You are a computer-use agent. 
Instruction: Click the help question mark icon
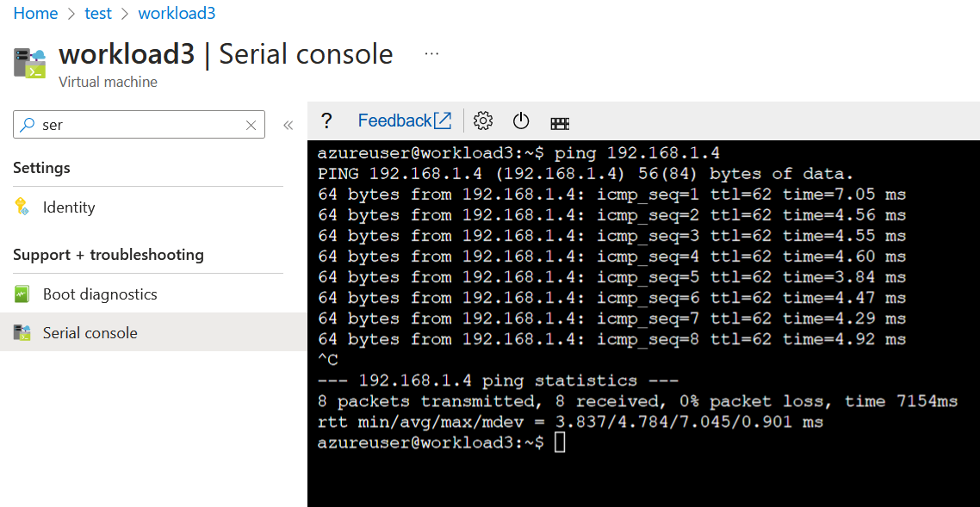pos(326,121)
